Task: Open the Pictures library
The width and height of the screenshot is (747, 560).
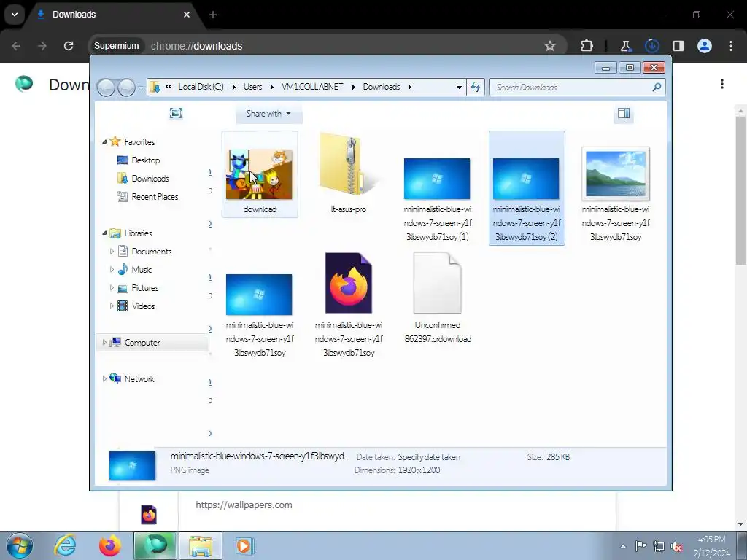Action: [138, 288]
